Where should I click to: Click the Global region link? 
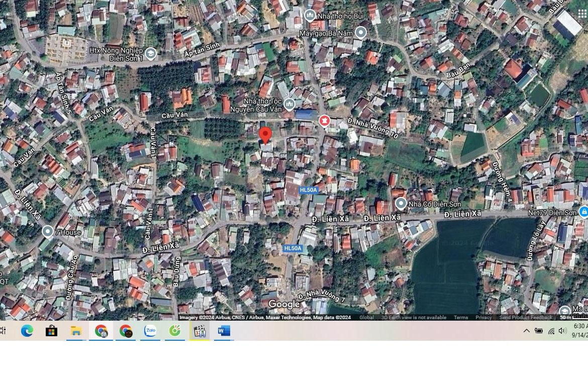pos(366,318)
